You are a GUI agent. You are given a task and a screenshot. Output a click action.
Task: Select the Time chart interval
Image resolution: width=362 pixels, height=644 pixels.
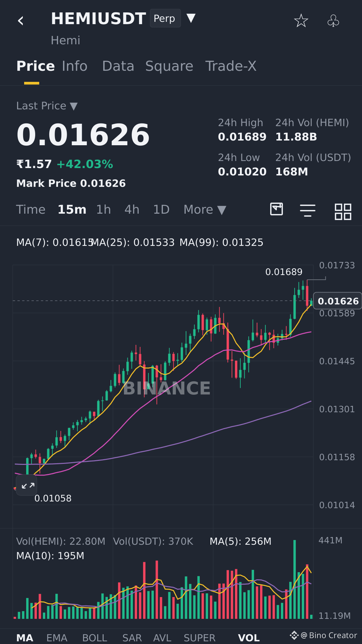tap(31, 210)
